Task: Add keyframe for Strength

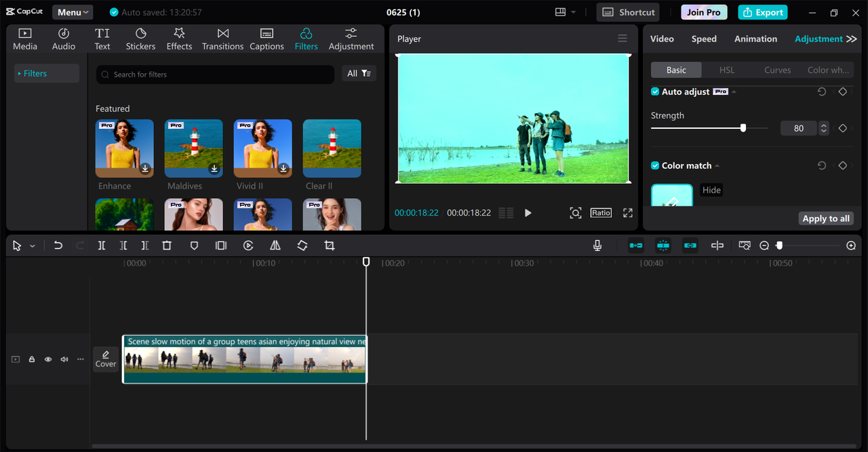Action: pyautogui.click(x=843, y=128)
